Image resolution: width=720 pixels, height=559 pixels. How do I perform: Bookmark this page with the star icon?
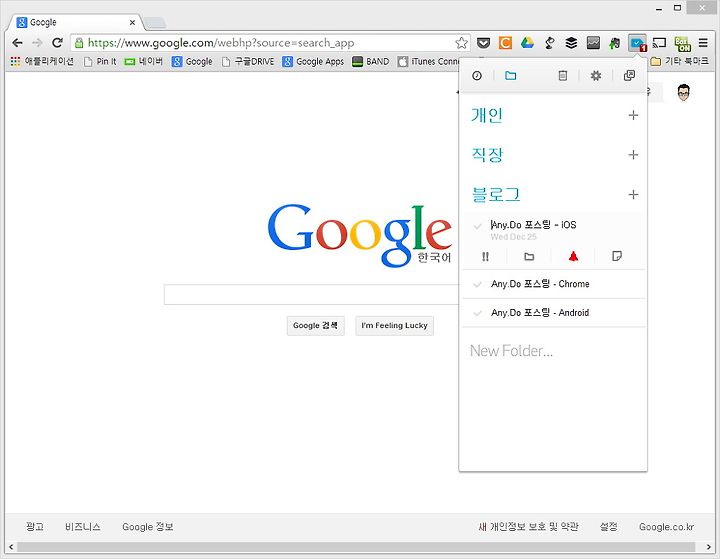[x=461, y=43]
